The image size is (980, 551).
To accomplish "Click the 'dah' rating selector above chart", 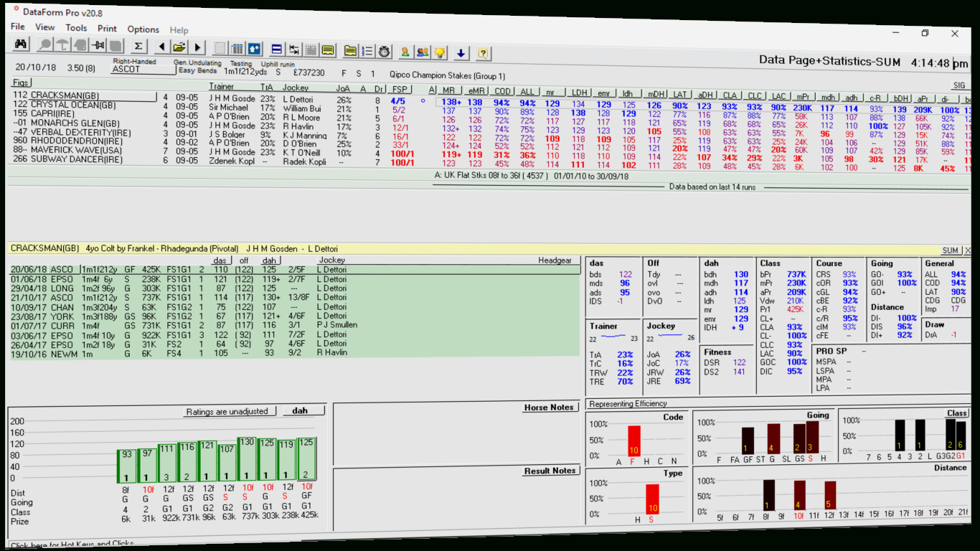I will [303, 411].
